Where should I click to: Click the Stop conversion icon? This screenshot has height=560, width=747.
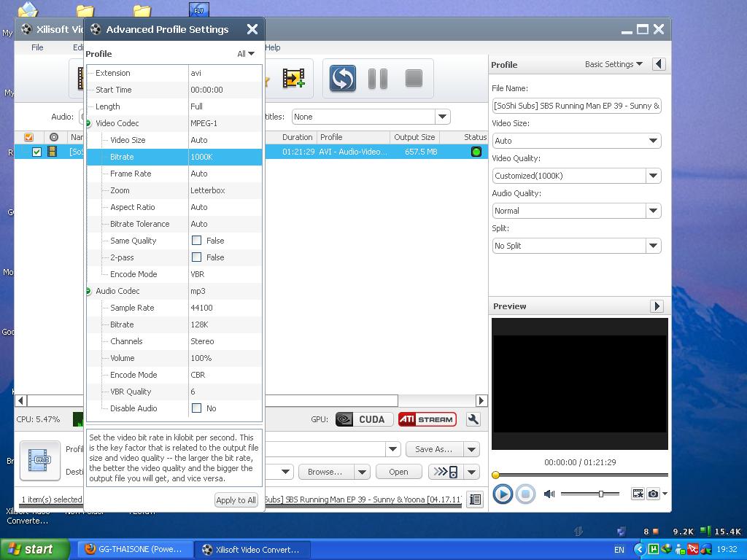click(414, 78)
